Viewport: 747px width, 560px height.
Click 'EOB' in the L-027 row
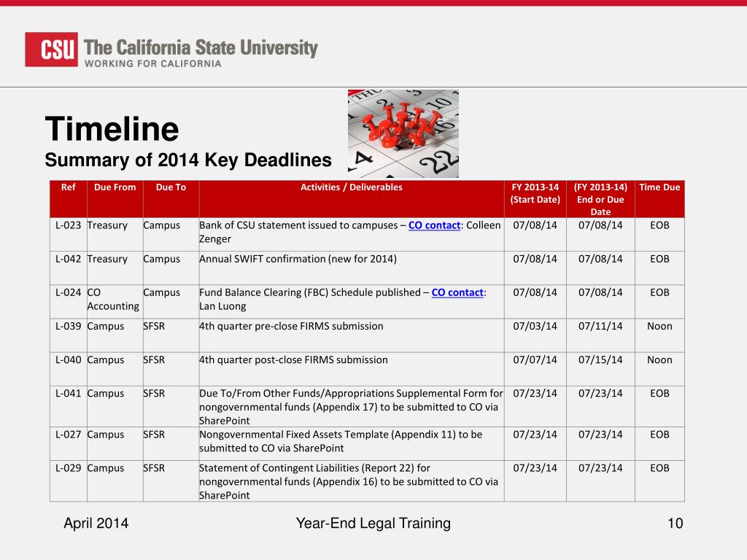point(659,435)
